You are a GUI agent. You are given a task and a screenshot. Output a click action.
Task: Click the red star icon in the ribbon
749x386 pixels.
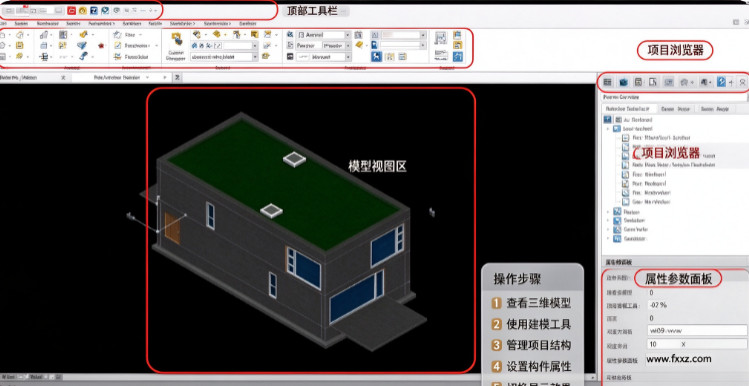pos(101,46)
